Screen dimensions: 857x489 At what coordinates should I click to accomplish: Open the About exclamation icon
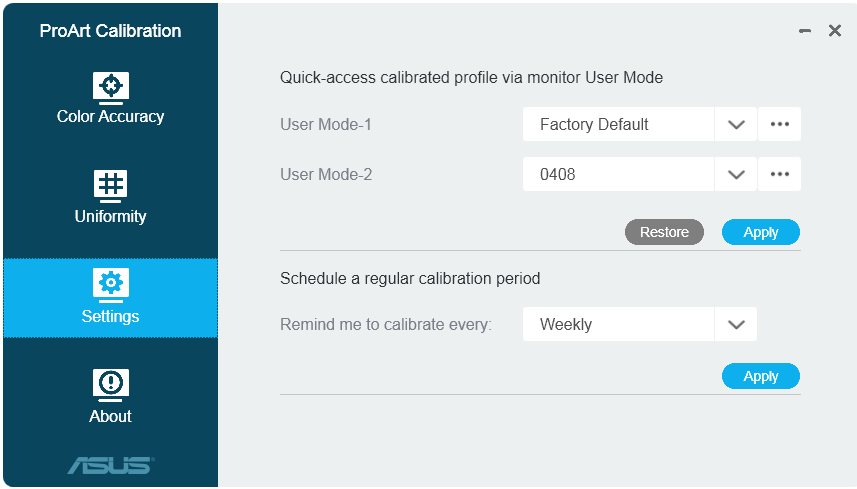click(111, 385)
